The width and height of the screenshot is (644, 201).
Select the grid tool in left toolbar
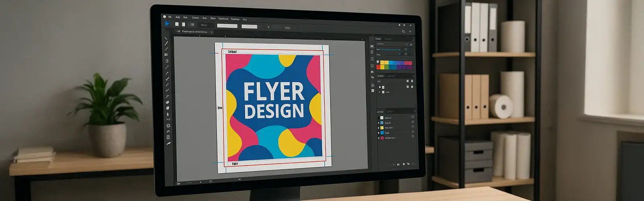166,55
